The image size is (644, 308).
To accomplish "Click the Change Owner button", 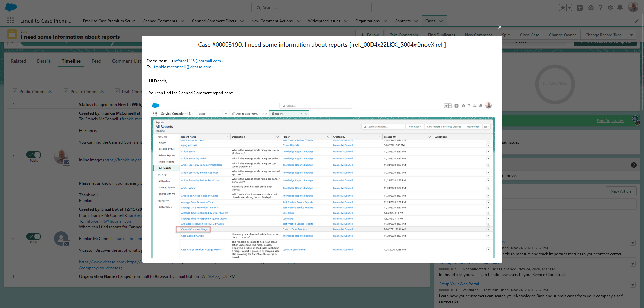I will pos(562,35).
